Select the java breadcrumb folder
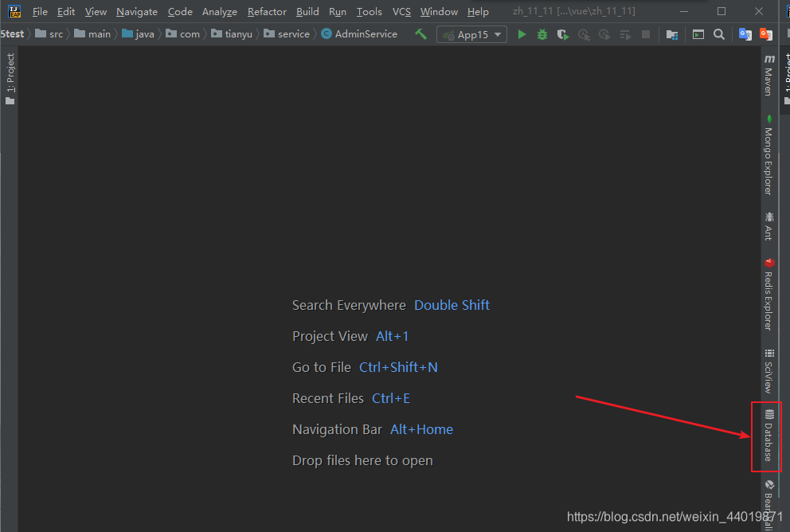The width and height of the screenshot is (790, 532). [139, 34]
